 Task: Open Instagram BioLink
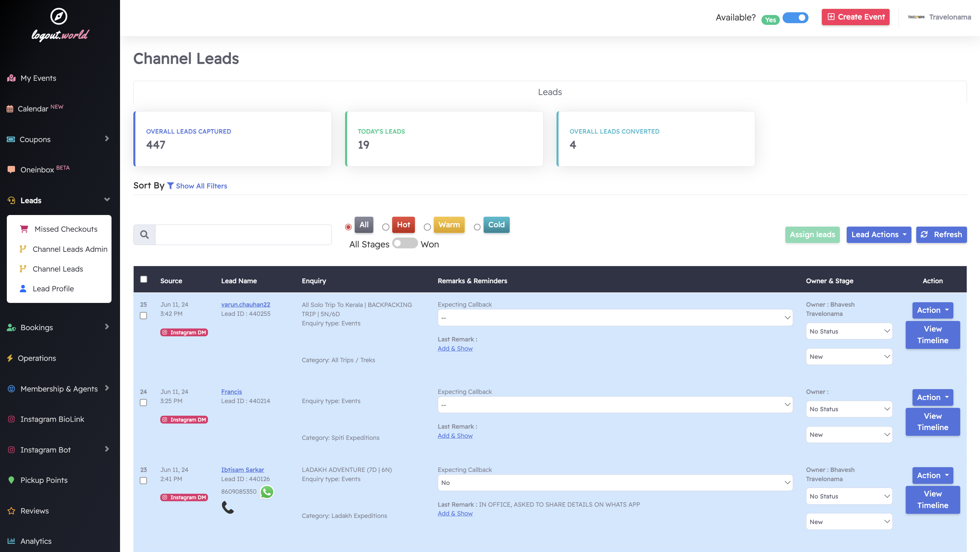(x=52, y=419)
